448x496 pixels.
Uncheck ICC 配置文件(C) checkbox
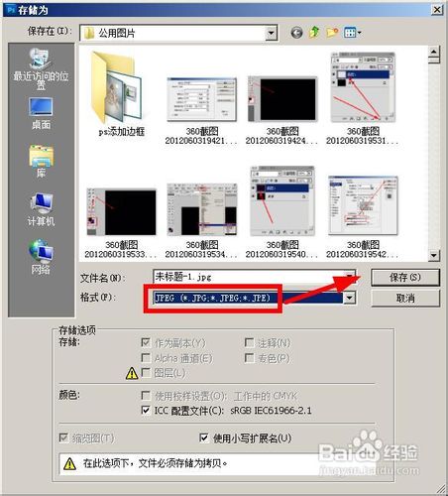click(146, 411)
